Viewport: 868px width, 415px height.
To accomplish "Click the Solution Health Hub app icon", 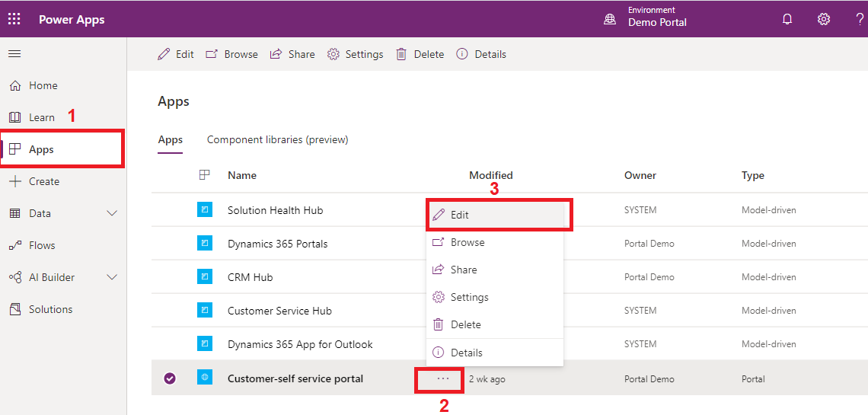I will point(205,210).
